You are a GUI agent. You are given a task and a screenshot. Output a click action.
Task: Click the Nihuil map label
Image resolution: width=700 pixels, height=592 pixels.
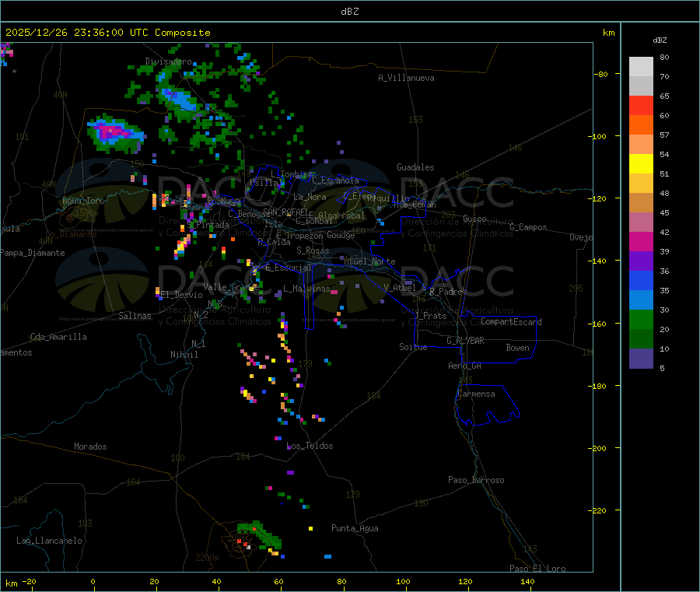pos(184,355)
